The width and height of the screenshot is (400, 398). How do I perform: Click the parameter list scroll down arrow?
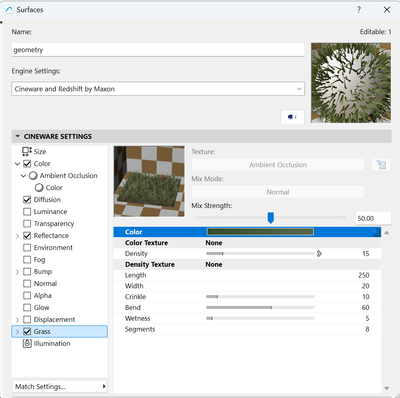tap(387, 388)
